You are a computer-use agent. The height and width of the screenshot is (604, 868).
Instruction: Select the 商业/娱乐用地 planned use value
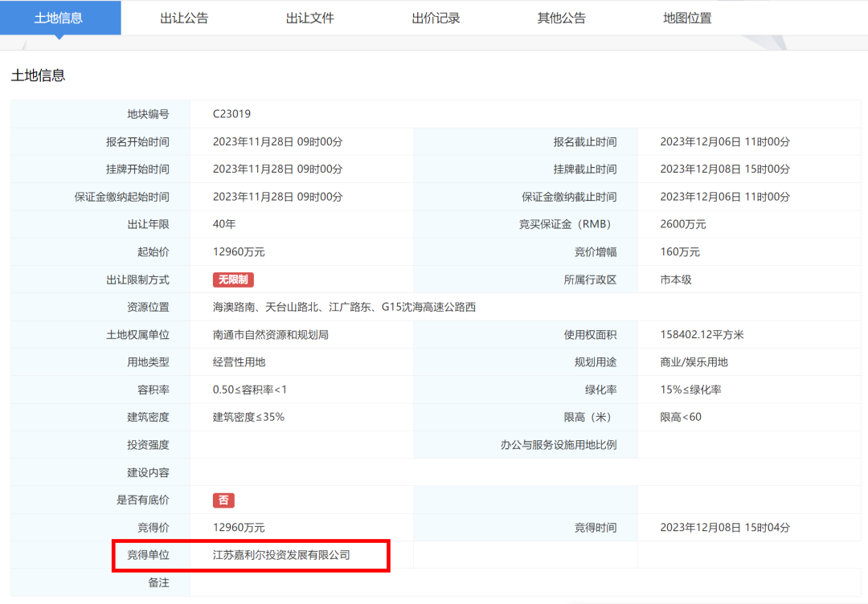694,362
